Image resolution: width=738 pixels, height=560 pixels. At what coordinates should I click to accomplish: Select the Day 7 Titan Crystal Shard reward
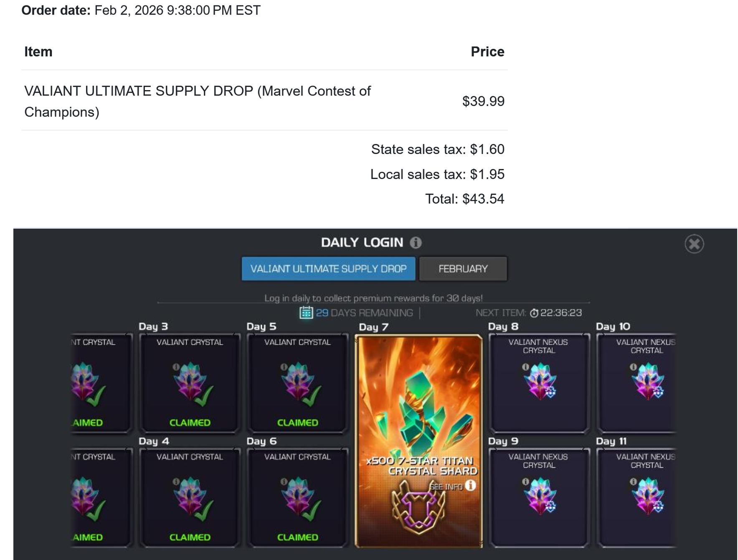pos(418,441)
